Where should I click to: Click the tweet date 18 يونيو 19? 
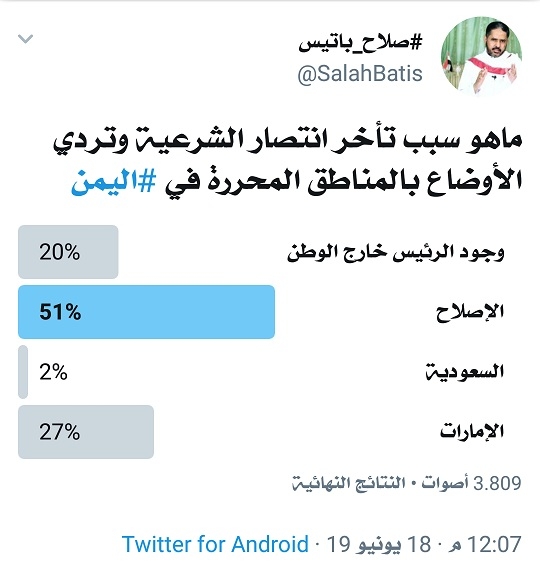click(379, 544)
